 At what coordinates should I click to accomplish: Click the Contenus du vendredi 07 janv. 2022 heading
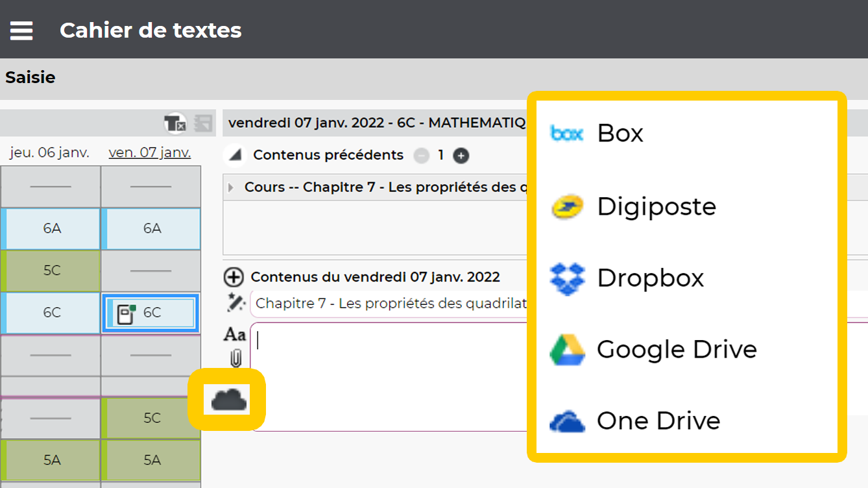pos(375,277)
